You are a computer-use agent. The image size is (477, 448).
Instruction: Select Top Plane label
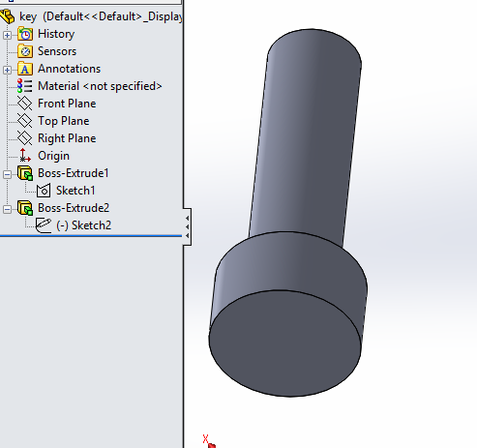click(x=64, y=121)
